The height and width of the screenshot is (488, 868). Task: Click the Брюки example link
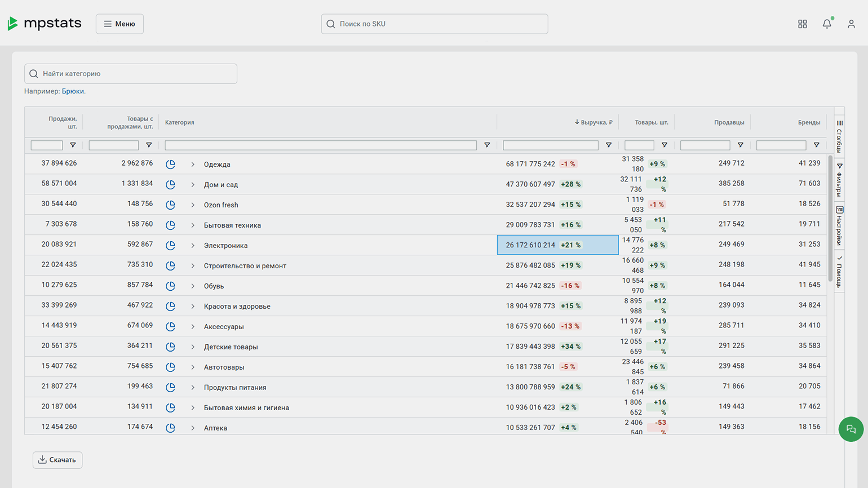[73, 91]
